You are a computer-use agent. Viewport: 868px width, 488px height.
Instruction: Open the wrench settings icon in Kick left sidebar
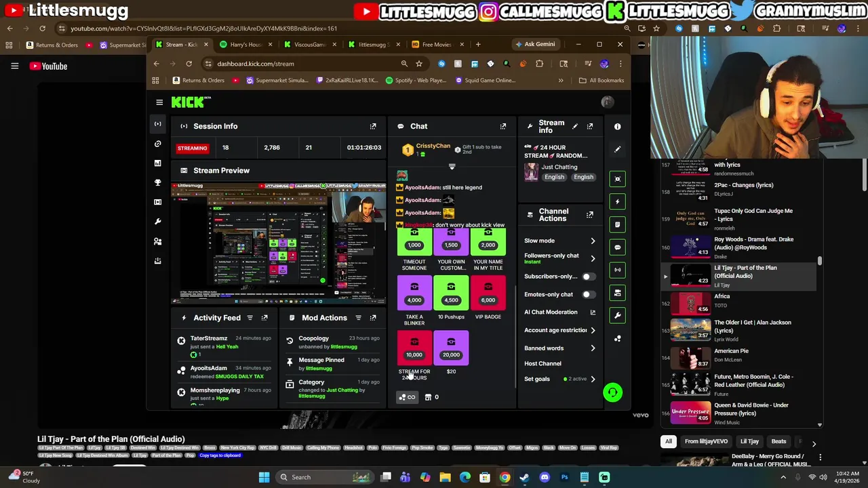click(x=158, y=222)
